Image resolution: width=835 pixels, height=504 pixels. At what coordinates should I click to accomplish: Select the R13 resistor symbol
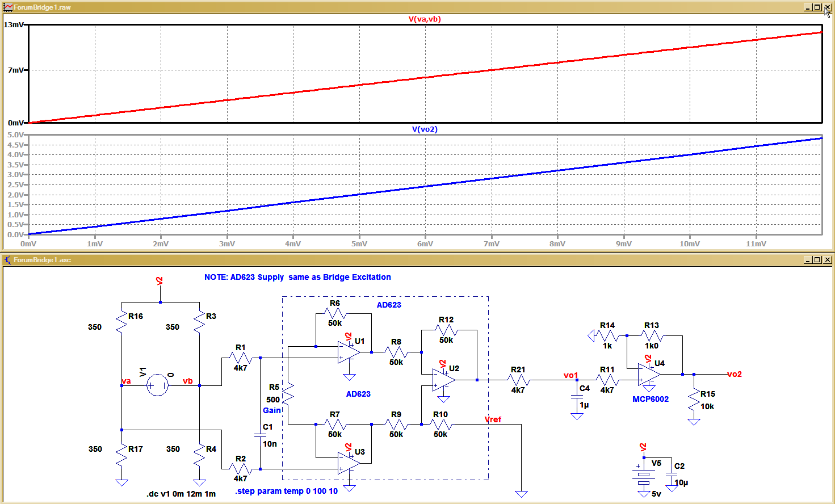click(x=652, y=335)
